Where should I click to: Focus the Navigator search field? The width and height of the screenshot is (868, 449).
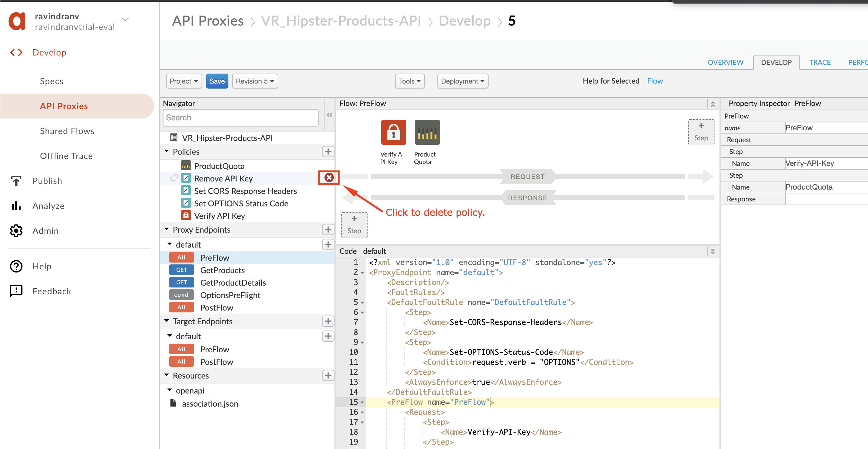coord(241,118)
